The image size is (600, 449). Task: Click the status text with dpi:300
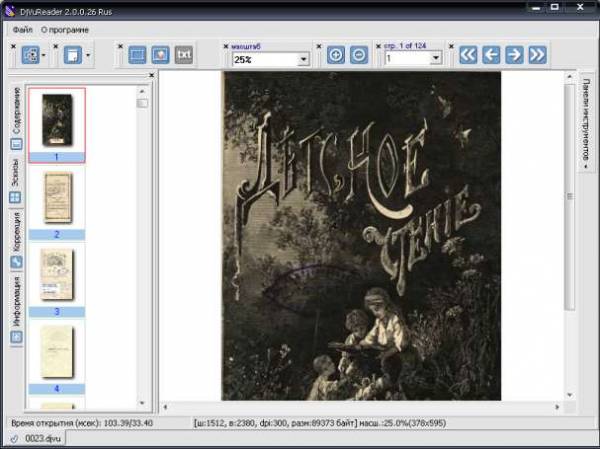click(320, 423)
